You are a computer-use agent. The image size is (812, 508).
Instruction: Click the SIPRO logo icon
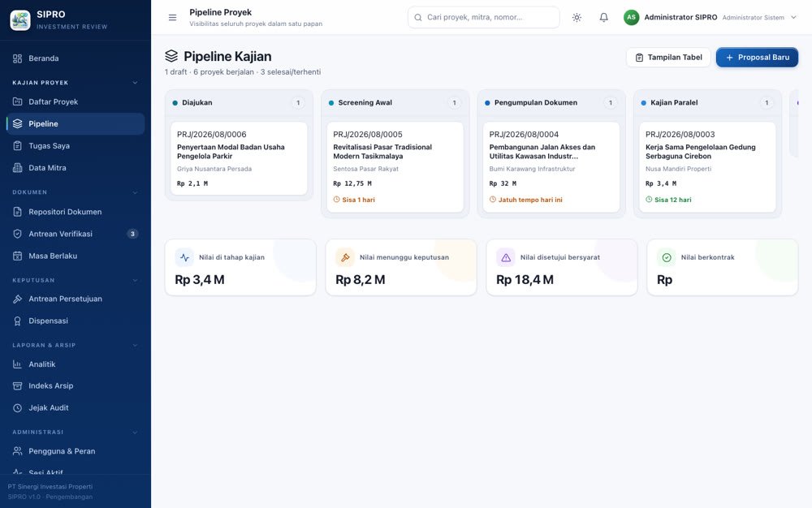20,20
